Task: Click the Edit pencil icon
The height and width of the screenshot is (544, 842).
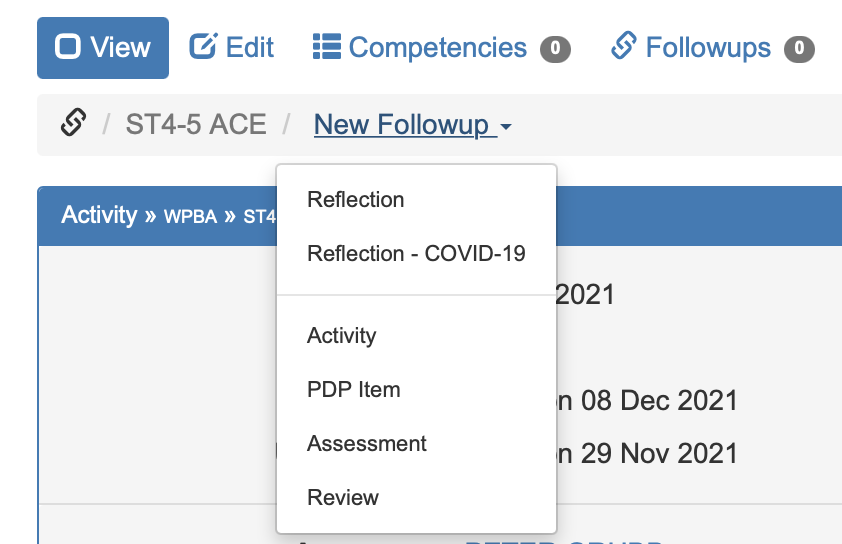Action: pyautogui.click(x=203, y=46)
